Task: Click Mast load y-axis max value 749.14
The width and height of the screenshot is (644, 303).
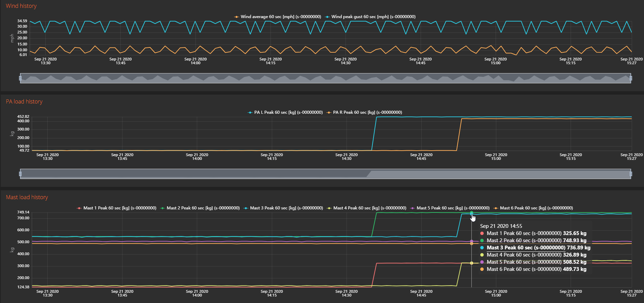Action: [x=23, y=212]
